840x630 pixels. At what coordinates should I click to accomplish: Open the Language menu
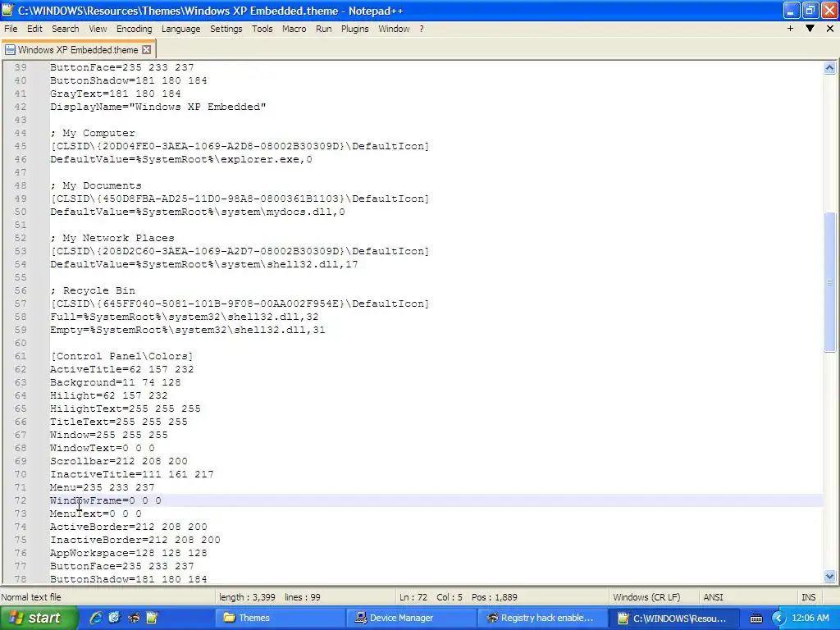[x=181, y=29]
